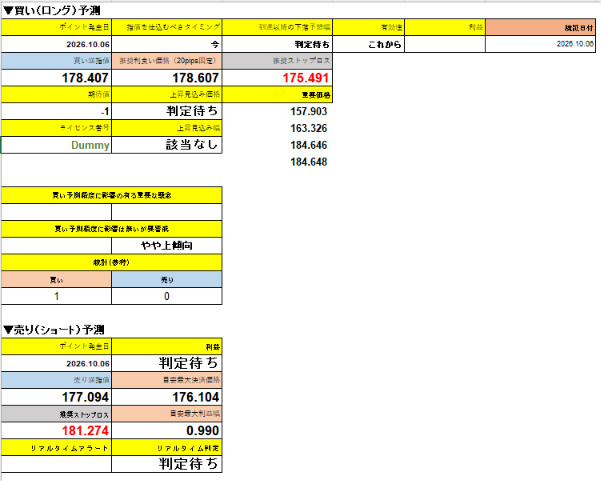Click the price 163.326
This screenshot has height=481, width=601.
pyautogui.click(x=309, y=128)
